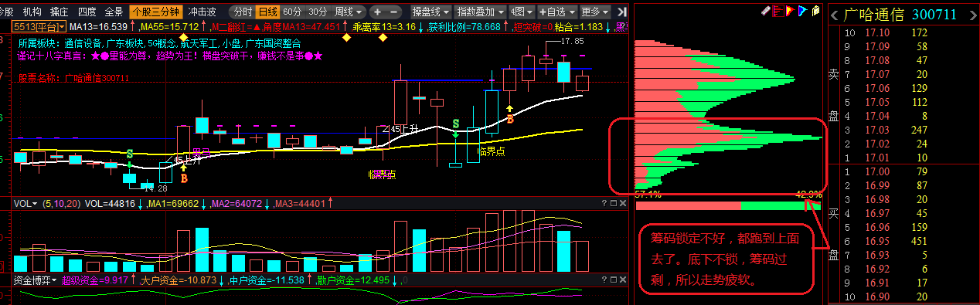Click the red-yellow triangle flag icon
This screenshot has height=305, width=980.
pyautogui.click(x=791, y=10)
